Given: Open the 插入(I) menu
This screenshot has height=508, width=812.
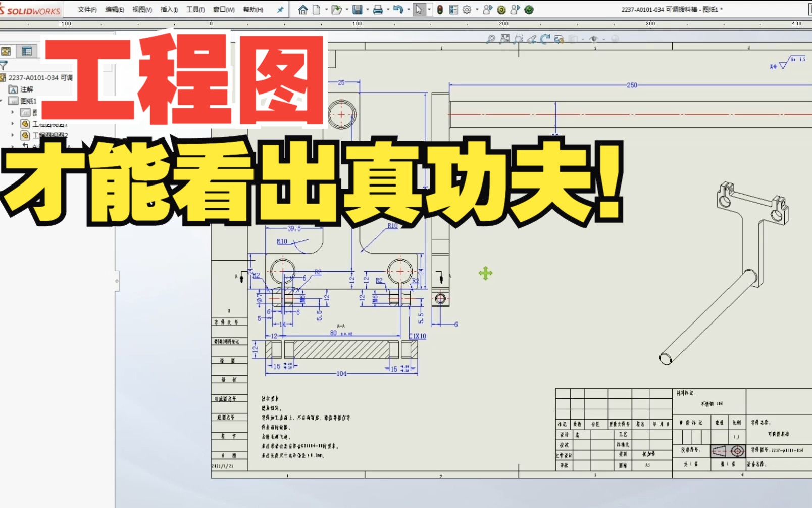Looking at the screenshot, I should (169, 10).
